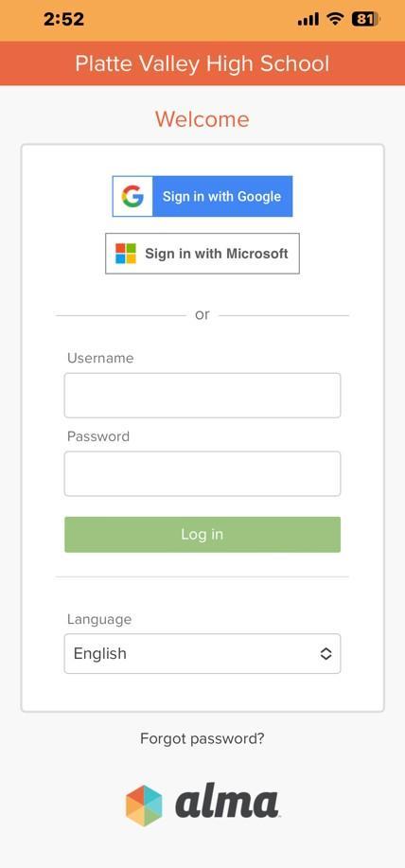Click the up-down arrows on Language selector
Viewport: 405px width, 868px height.
tap(326, 654)
